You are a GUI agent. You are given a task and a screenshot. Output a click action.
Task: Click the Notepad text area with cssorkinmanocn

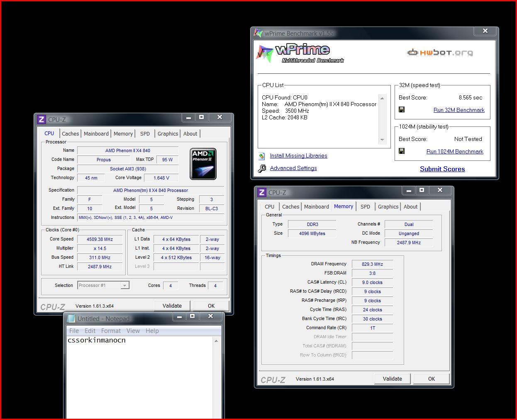click(139, 377)
